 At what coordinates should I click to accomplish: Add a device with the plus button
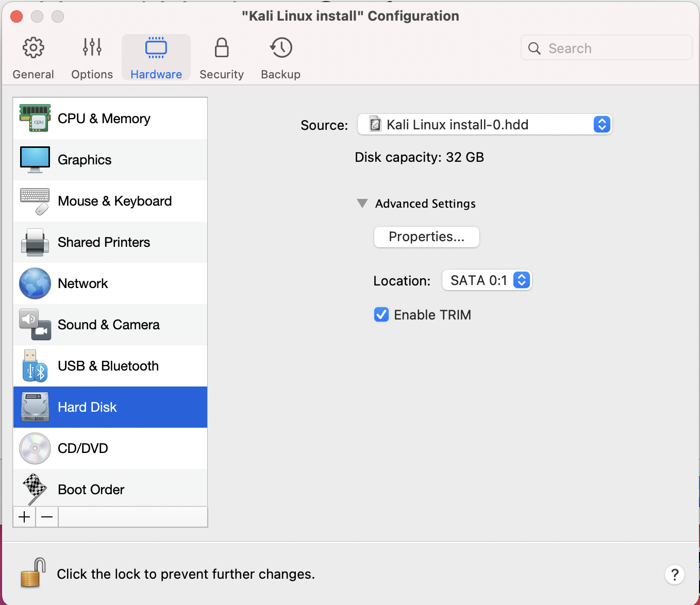(24, 517)
